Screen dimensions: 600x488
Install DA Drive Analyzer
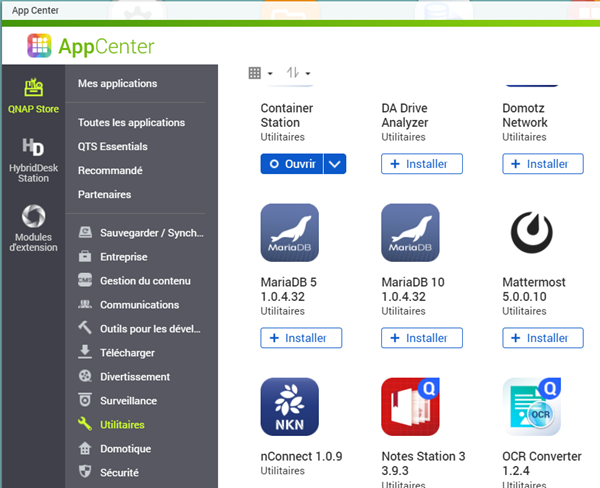pos(422,164)
